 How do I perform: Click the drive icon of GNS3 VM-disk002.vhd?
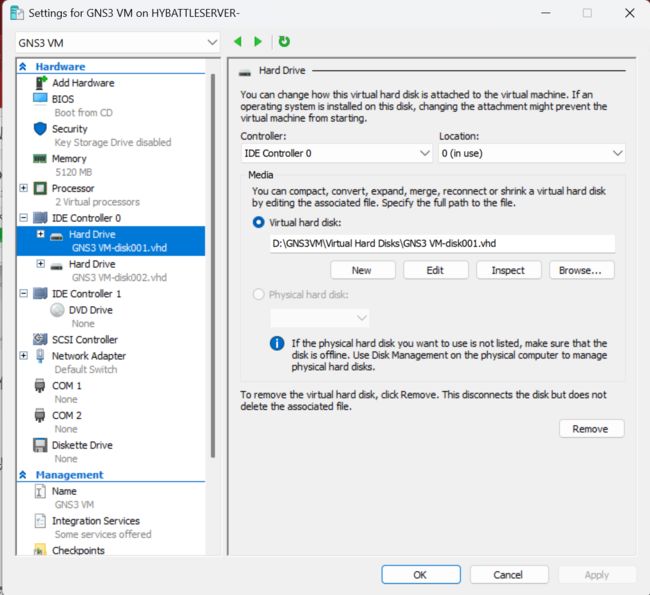(56, 266)
